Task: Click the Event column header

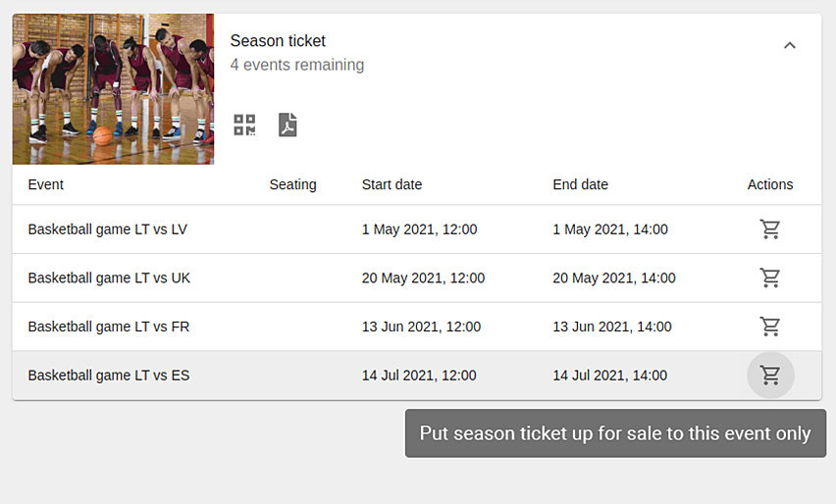Action: click(46, 184)
